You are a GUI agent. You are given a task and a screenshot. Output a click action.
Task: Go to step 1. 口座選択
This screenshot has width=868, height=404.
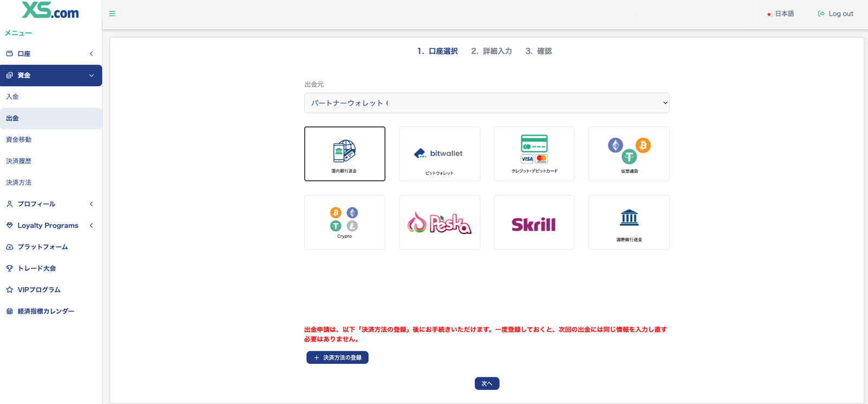(437, 51)
